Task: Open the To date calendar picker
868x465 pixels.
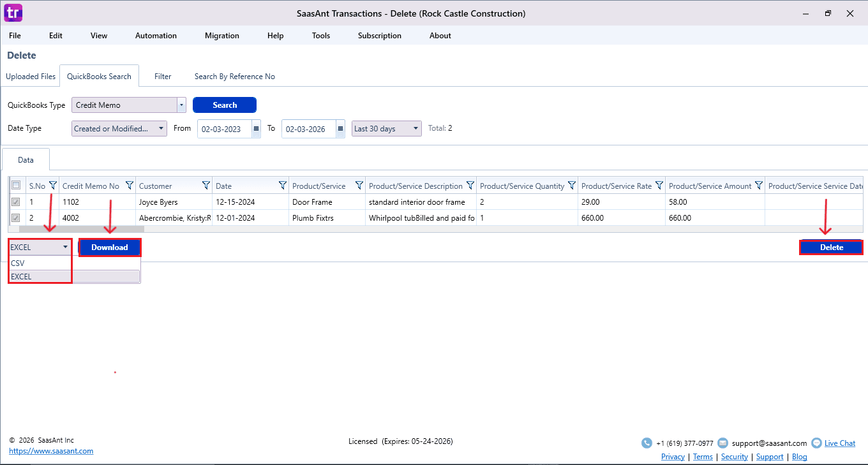Action: pyautogui.click(x=341, y=129)
